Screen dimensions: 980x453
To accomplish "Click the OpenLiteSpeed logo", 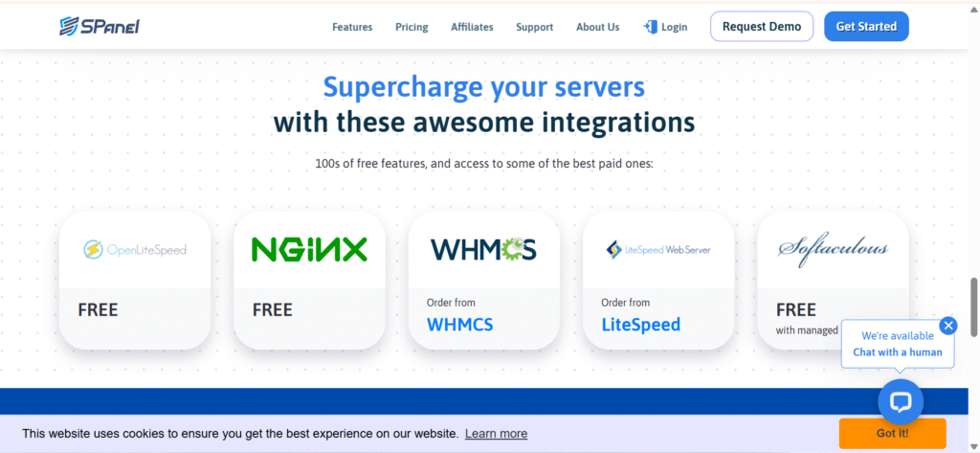I will (135, 250).
